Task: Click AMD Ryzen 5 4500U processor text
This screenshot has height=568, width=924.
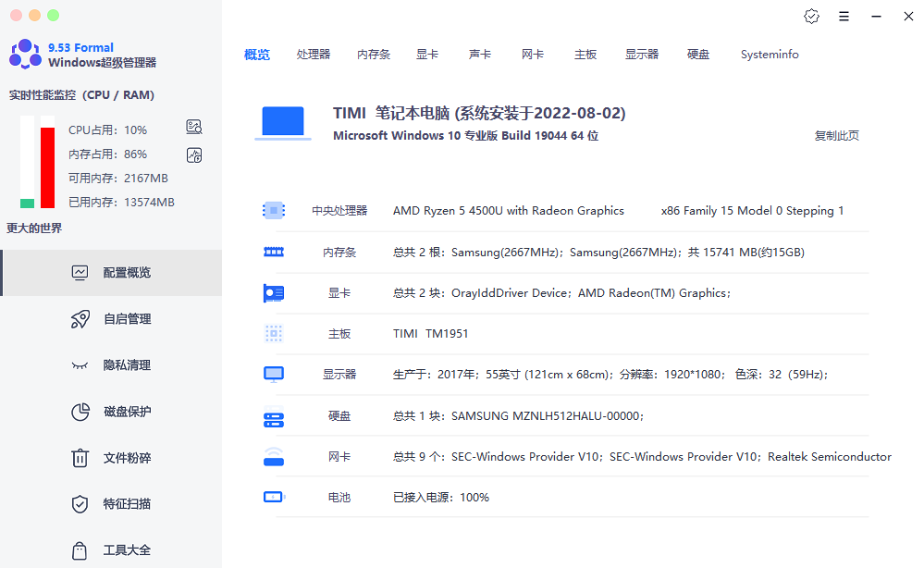Action: [x=509, y=210]
